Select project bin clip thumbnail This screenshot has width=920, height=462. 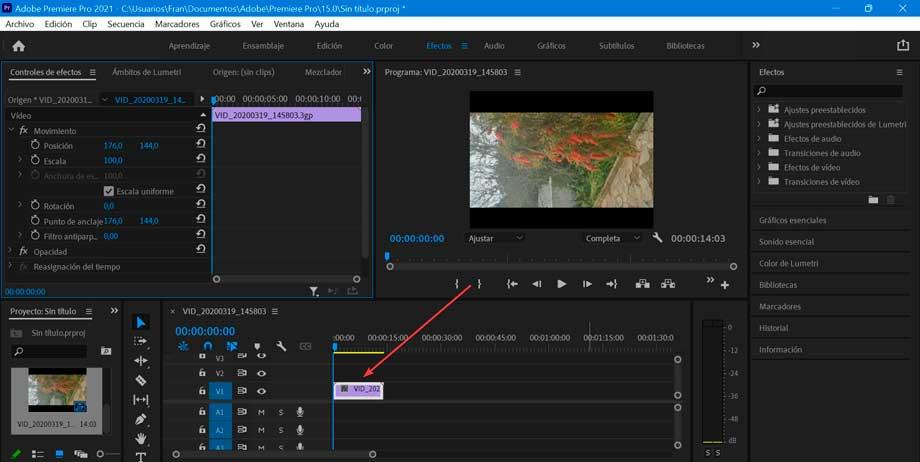click(57, 390)
